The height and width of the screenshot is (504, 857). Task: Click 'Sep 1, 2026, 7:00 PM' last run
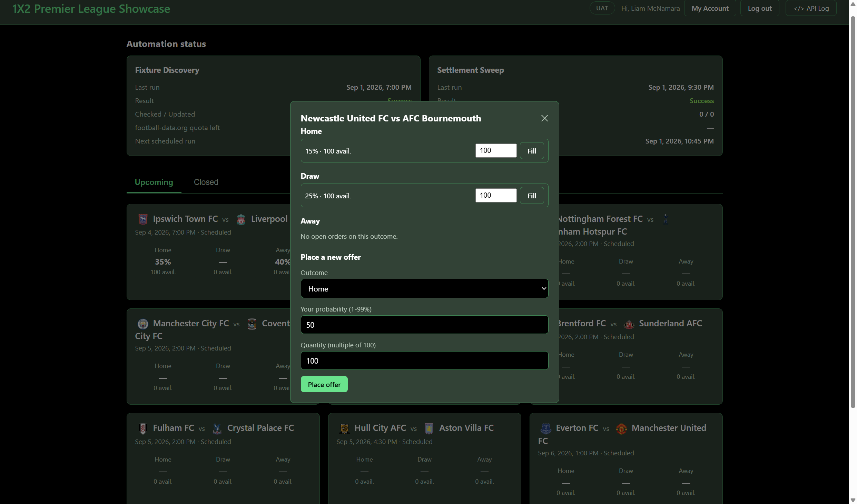pos(379,87)
